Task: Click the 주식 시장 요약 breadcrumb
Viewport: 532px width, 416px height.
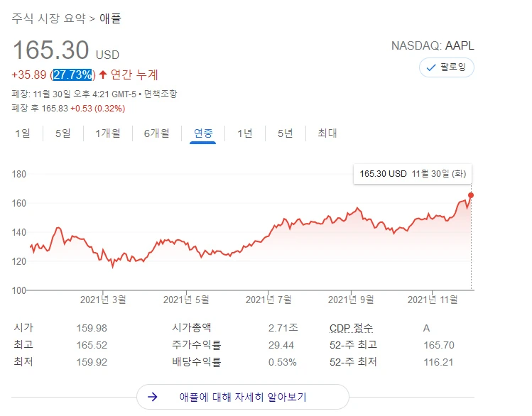Action: [x=49, y=18]
